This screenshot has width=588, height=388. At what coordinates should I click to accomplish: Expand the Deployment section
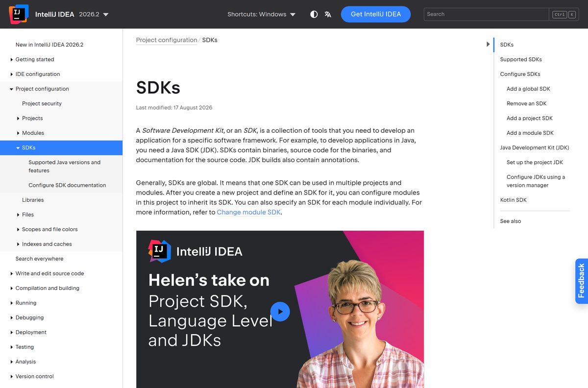(x=12, y=332)
